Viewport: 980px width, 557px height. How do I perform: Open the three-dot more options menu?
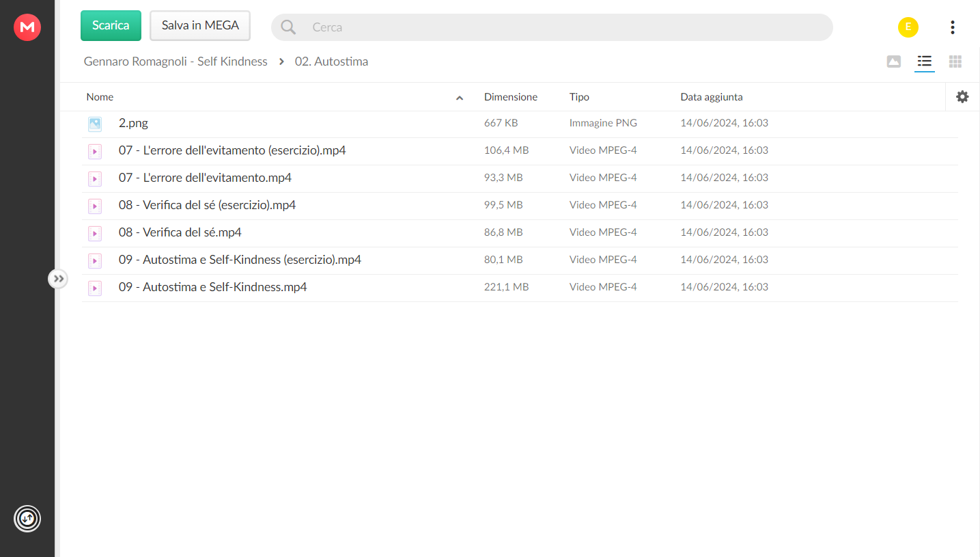coord(952,27)
